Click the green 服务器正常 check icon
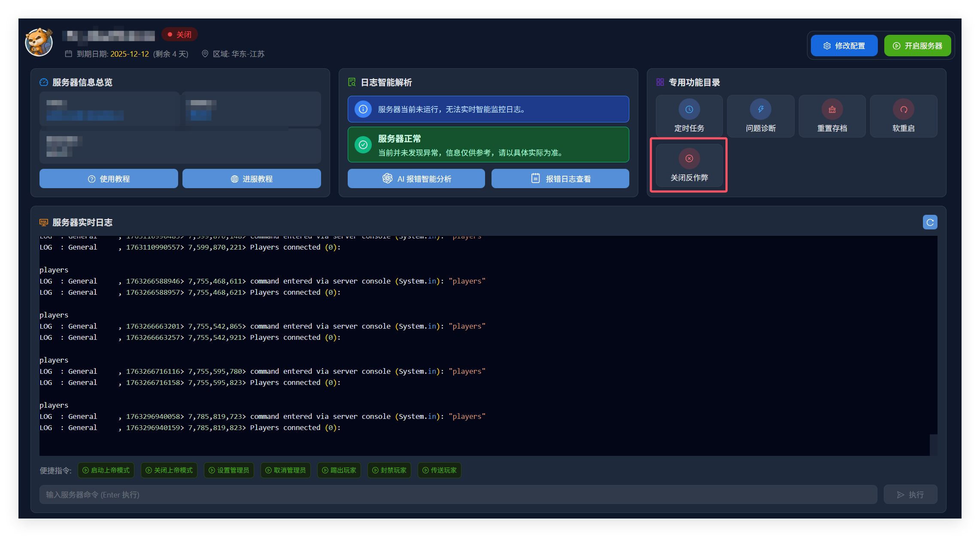 coord(363,145)
